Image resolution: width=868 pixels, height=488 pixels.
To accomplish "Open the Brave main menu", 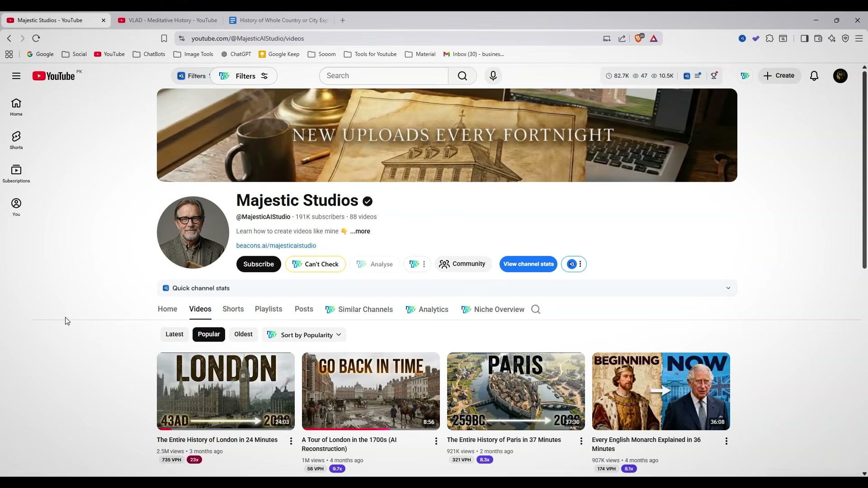I will click(x=859, y=38).
